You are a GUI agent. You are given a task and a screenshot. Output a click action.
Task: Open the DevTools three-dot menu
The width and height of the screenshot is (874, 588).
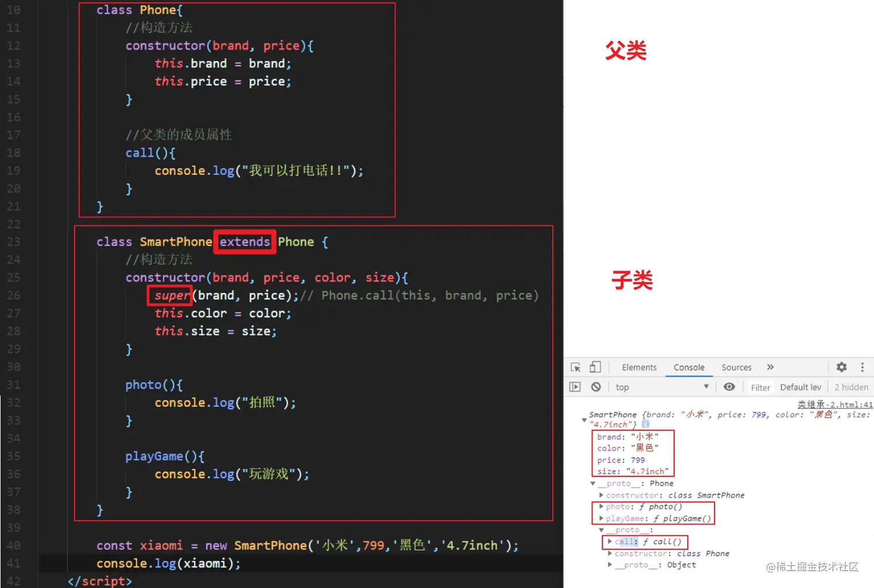tap(862, 367)
